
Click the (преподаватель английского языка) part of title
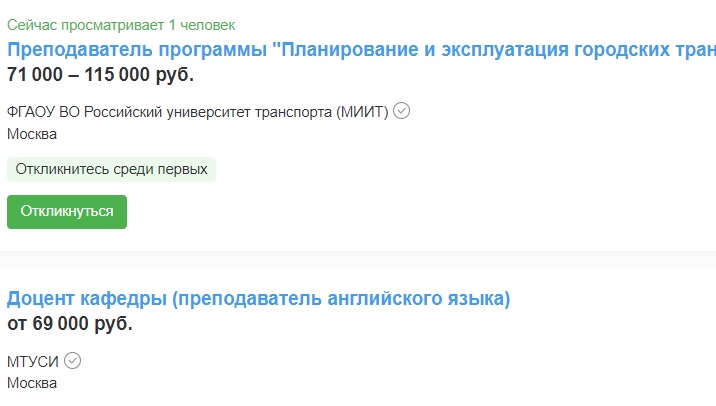pos(341,298)
